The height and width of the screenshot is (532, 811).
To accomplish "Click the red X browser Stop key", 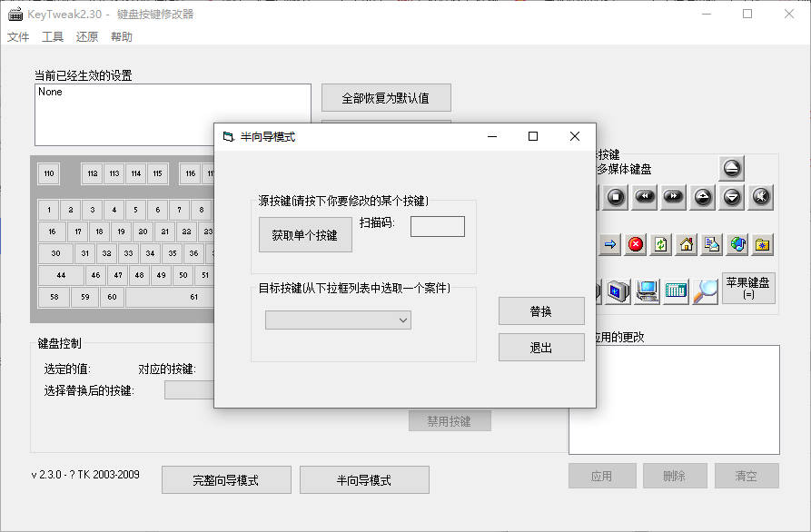I will [636, 244].
